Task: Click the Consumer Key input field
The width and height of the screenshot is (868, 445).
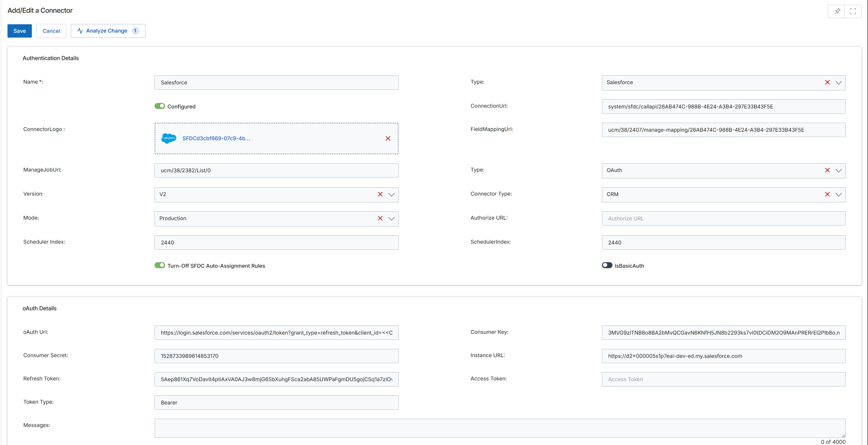Action: 723,333
